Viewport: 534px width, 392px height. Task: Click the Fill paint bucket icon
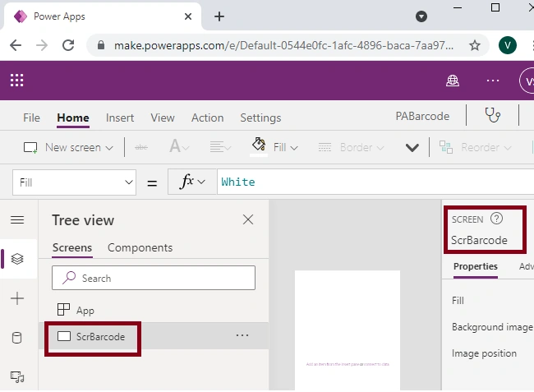(x=259, y=145)
